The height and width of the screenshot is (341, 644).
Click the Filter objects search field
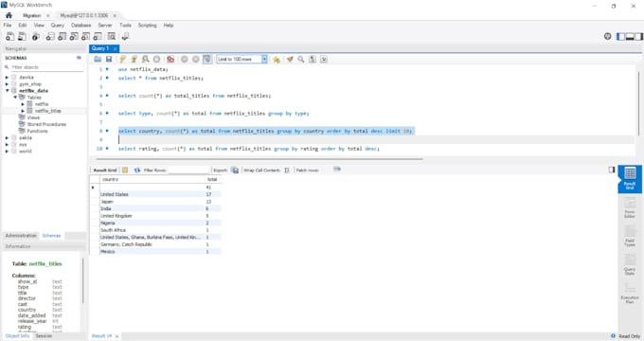(x=46, y=67)
